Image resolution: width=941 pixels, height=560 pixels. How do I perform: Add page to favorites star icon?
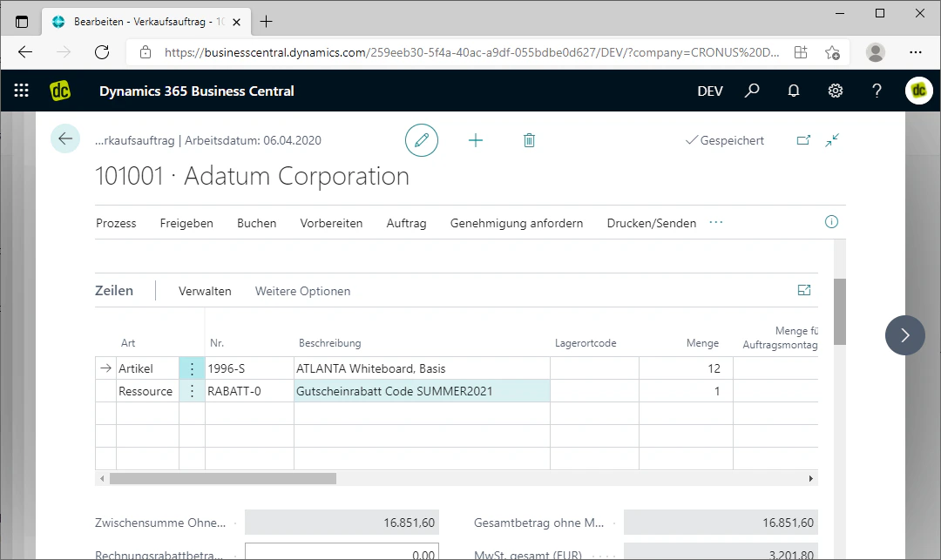832,53
